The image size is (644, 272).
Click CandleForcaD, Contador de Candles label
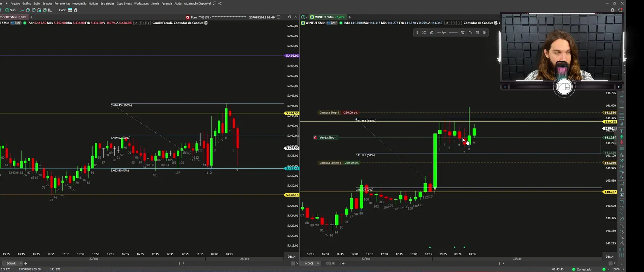tap(178, 23)
